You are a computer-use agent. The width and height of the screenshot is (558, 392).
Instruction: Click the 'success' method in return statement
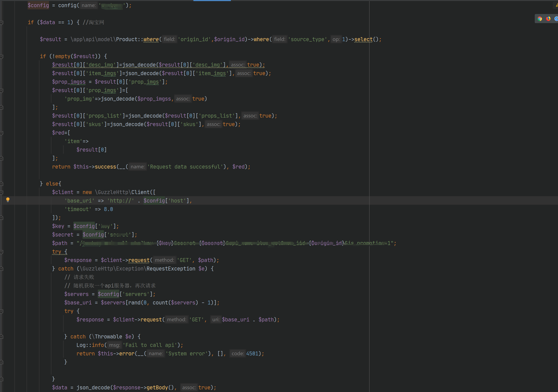(105, 167)
